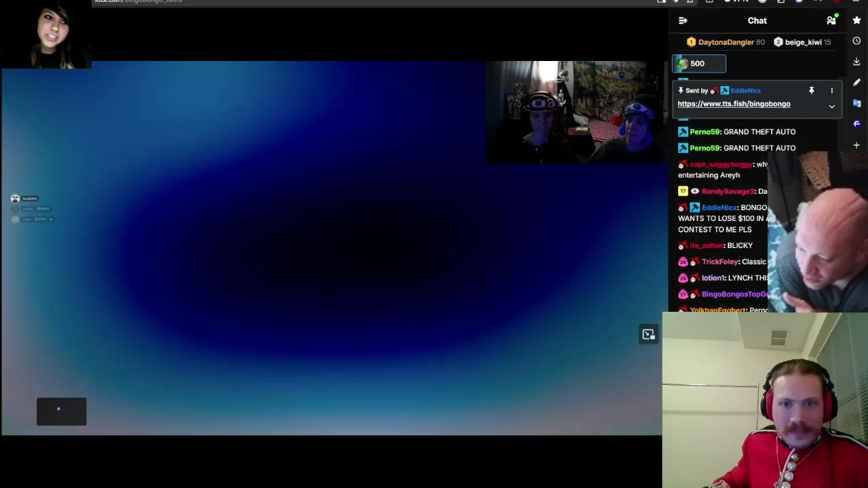Open the Its_zoltan username in chat
The image size is (868, 488).
point(706,245)
